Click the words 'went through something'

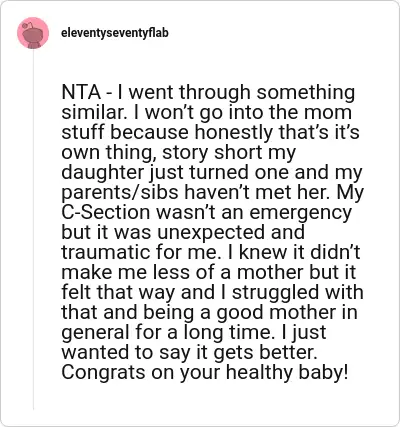coord(242,93)
